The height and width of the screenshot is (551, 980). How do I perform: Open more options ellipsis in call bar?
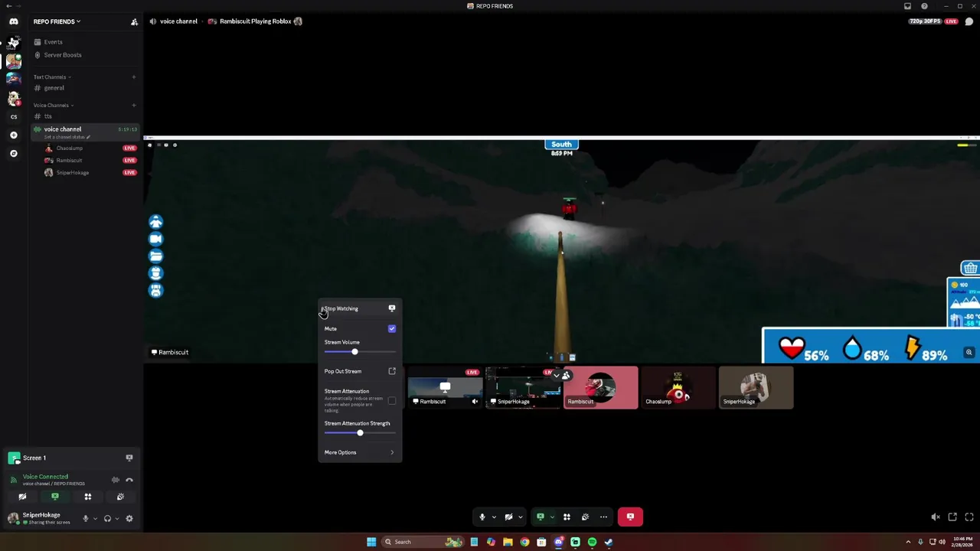(604, 517)
